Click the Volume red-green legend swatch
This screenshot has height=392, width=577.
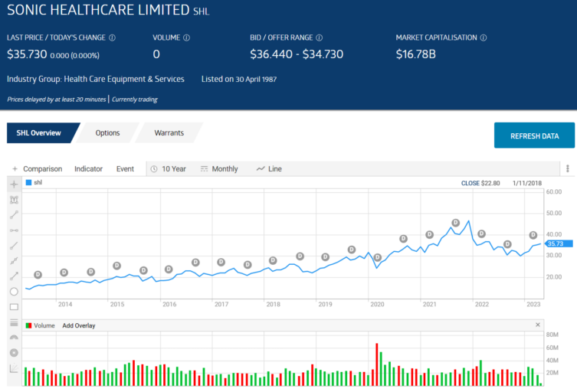coord(28,325)
